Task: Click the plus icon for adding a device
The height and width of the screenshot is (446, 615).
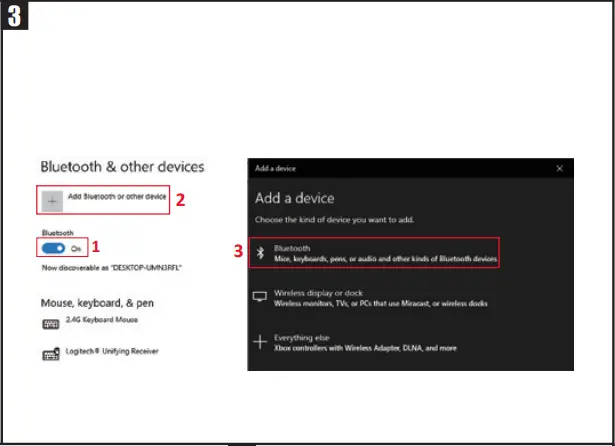Action: pyautogui.click(x=52, y=201)
